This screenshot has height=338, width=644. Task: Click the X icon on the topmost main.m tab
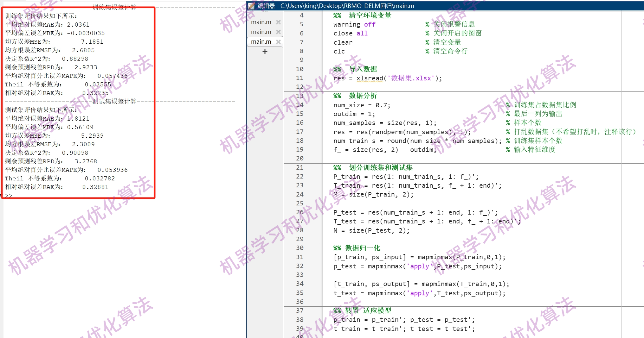tap(278, 22)
